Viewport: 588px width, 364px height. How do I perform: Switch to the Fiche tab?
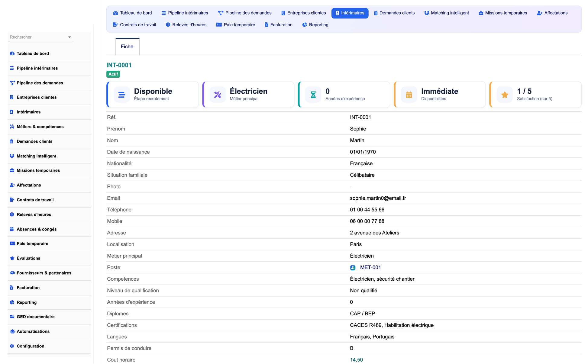127,47
